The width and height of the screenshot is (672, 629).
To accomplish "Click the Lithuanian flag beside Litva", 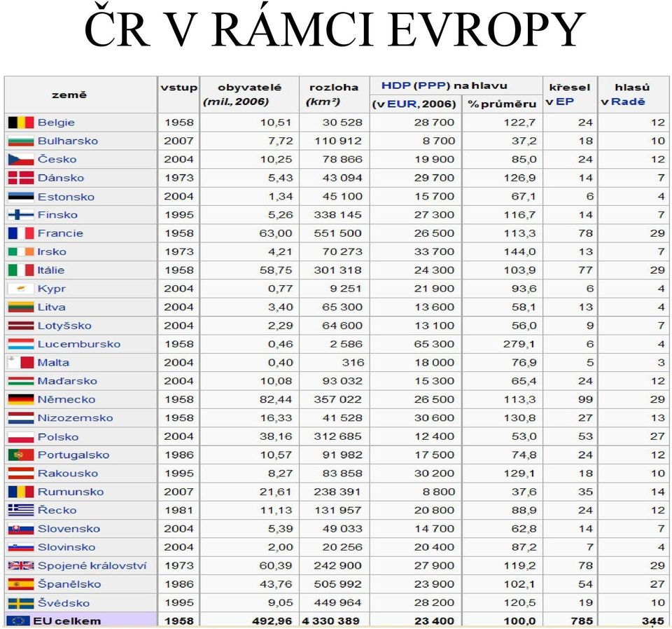I will point(20,307).
